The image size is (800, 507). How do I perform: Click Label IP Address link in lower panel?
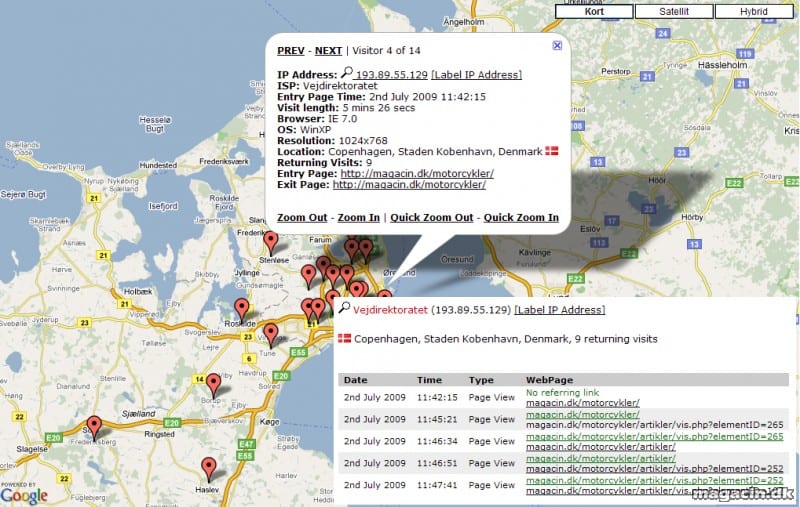pyautogui.click(x=560, y=310)
